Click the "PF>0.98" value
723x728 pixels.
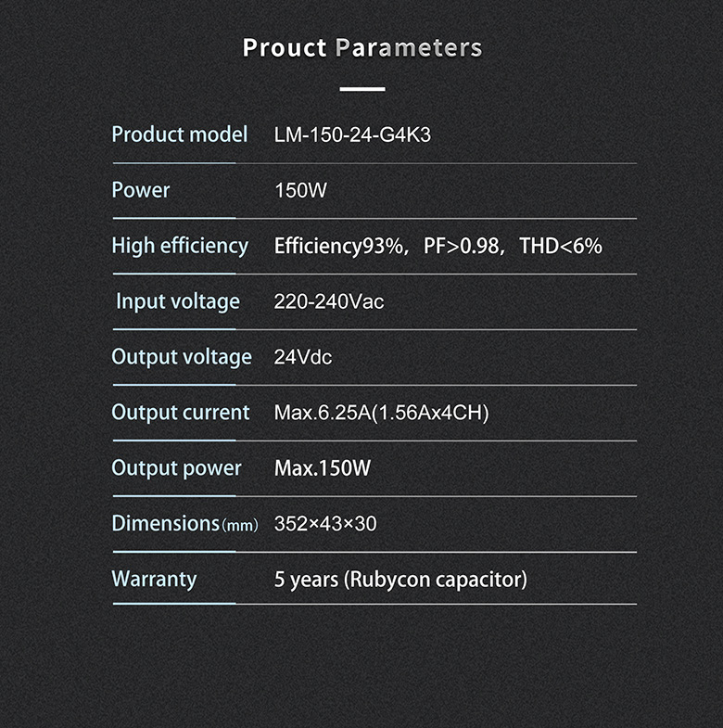(462, 247)
